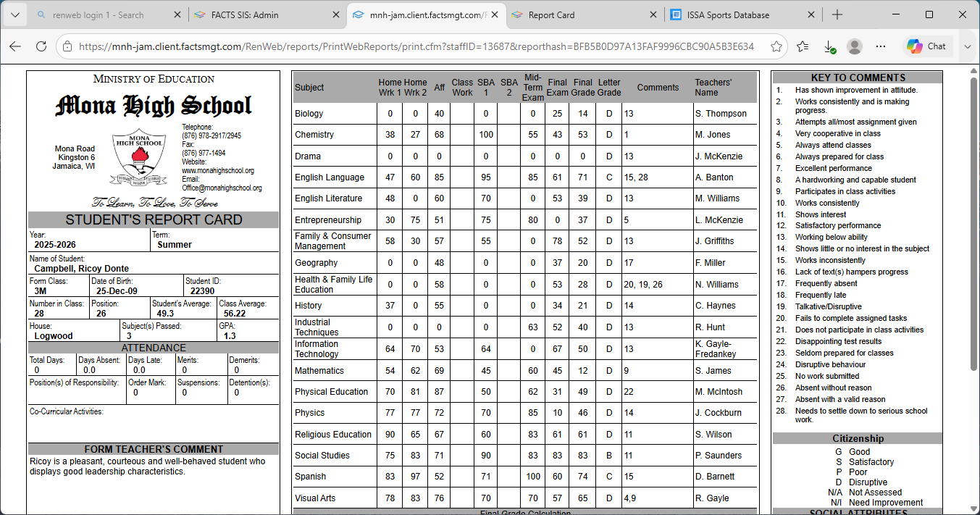Click the address bar URL field
The image size is (980, 515).
tap(416, 46)
